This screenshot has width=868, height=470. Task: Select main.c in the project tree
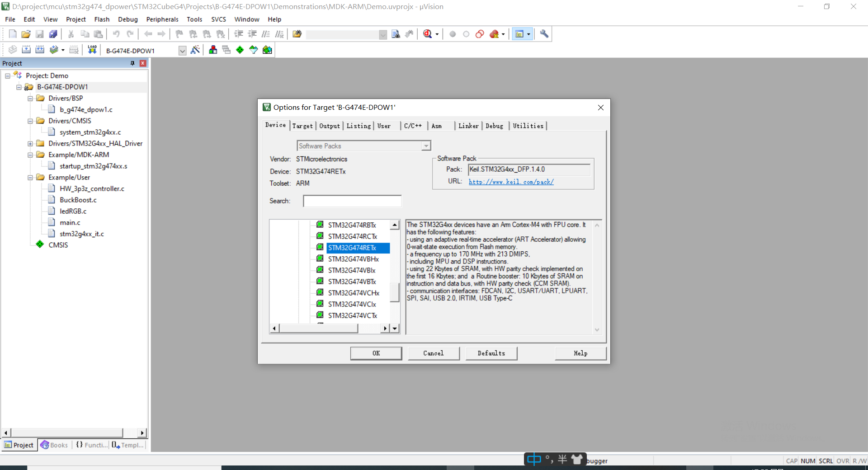70,222
